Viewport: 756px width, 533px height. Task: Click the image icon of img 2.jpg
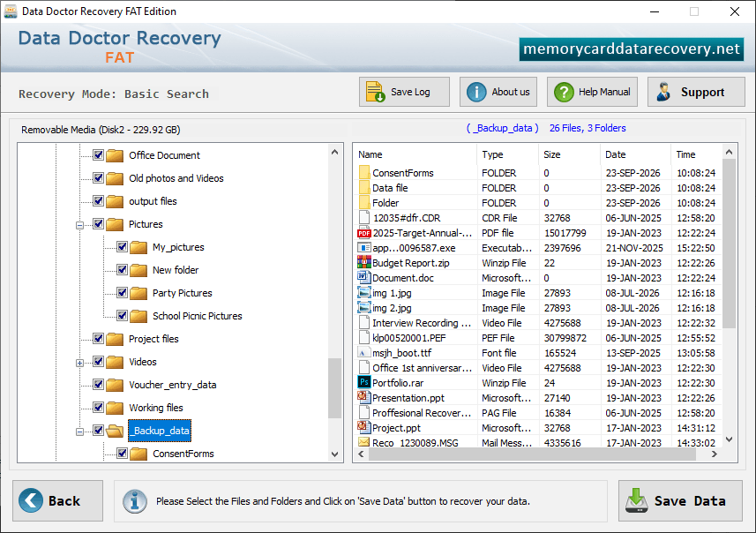coord(363,307)
